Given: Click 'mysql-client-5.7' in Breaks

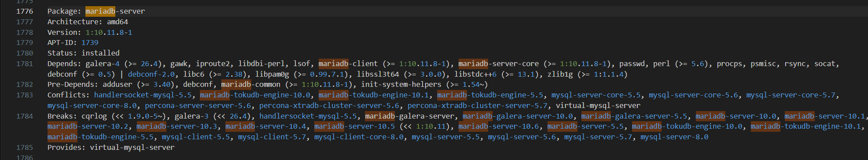Looking at the screenshot, I should click(272, 137).
